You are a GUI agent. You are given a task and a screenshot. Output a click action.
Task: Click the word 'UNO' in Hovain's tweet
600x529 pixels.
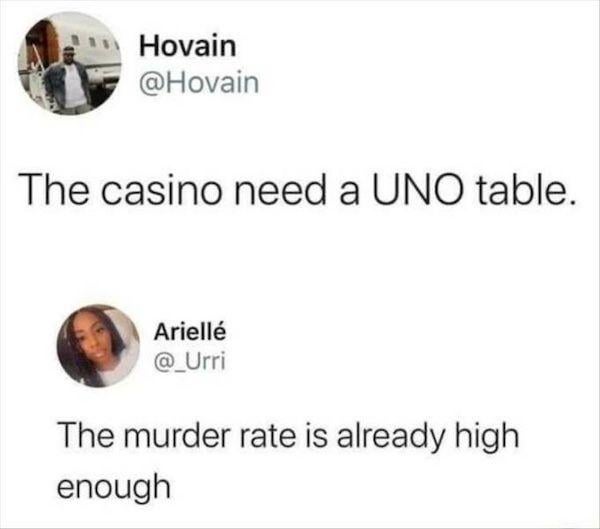point(415,190)
